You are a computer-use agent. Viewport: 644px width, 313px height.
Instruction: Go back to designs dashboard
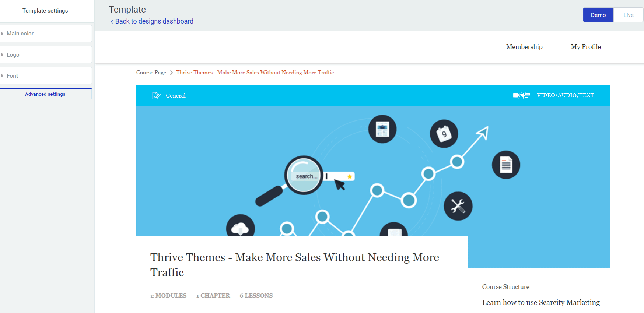click(154, 21)
